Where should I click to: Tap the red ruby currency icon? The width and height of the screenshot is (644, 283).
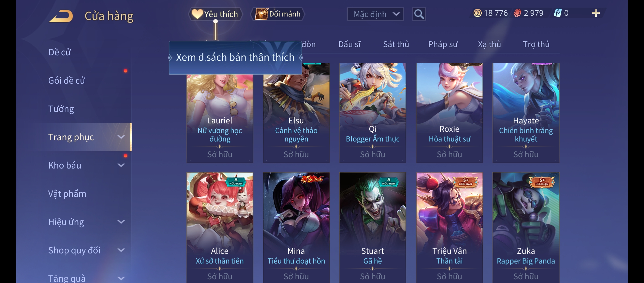tap(517, 13)
